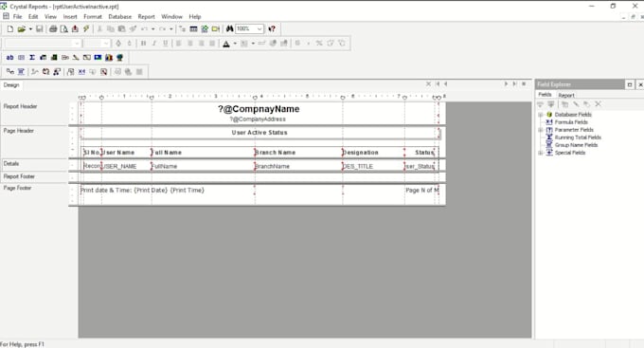Click the Insert Line icon

[x=76, y=58]
